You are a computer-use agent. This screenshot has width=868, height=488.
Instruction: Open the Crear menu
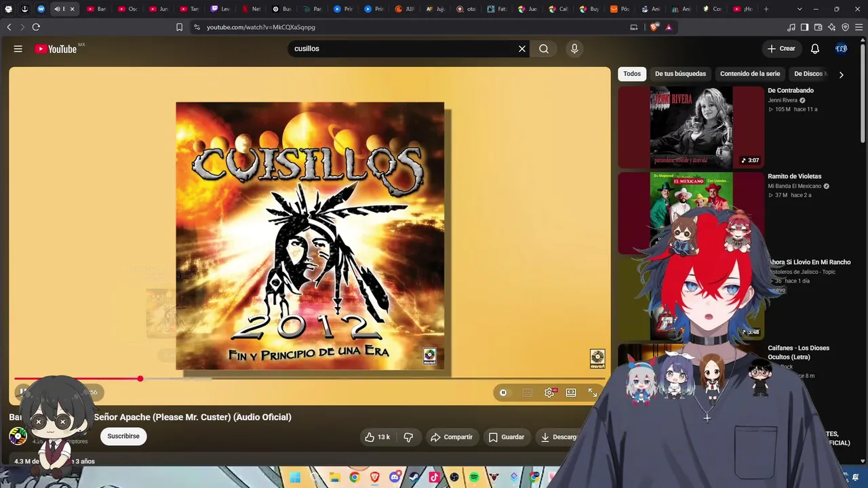point(781,49)
